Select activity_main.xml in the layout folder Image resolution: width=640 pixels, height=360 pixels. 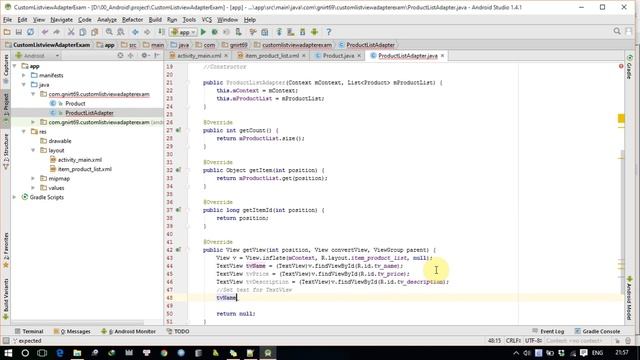click(x=80, y=160)
